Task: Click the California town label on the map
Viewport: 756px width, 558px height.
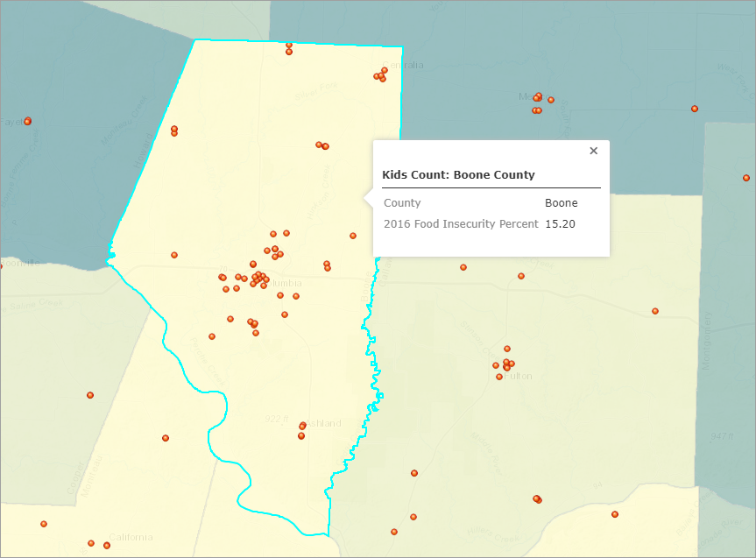Action: (x=131, y=537)
